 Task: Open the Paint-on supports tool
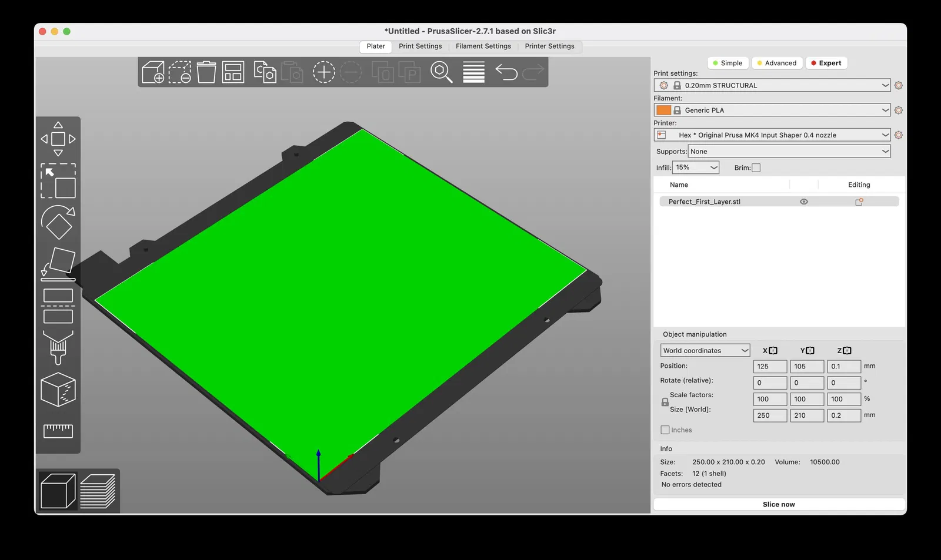click(58, 347)
